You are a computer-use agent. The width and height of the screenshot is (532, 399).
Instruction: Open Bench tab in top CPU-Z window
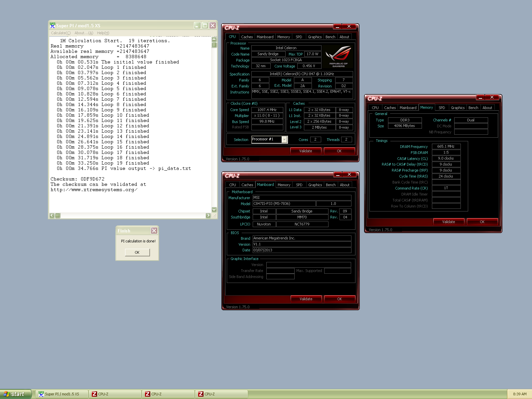[330, 37]
